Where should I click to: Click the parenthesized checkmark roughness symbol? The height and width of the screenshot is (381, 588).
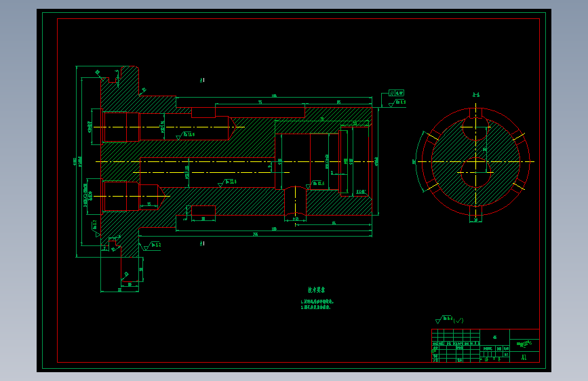tap(458, 321)
